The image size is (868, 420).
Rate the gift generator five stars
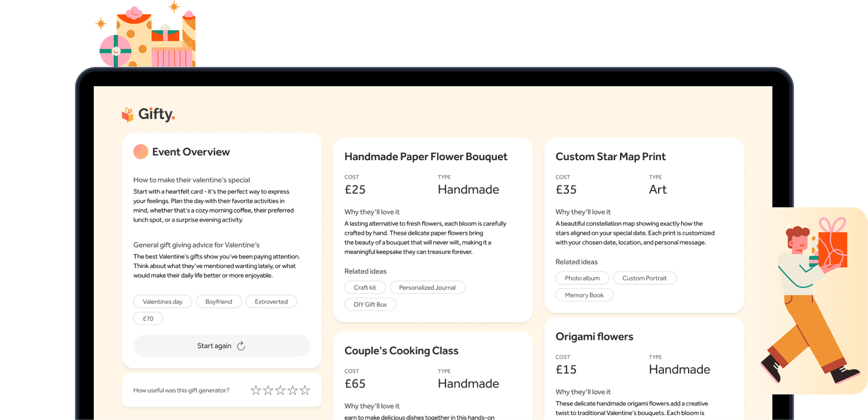pyautogui.click(x=305, y=390)
